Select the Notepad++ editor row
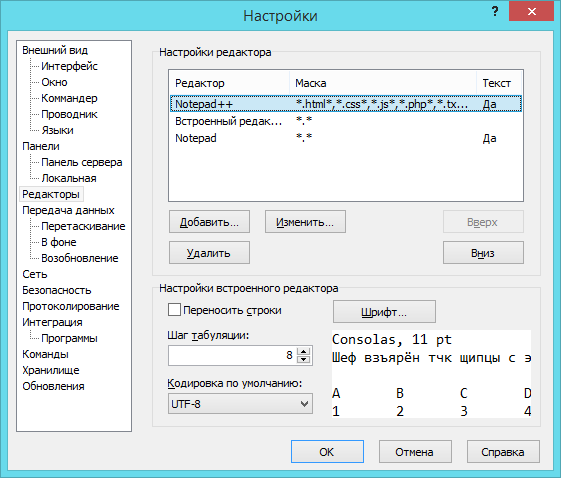 pos(346,104)
